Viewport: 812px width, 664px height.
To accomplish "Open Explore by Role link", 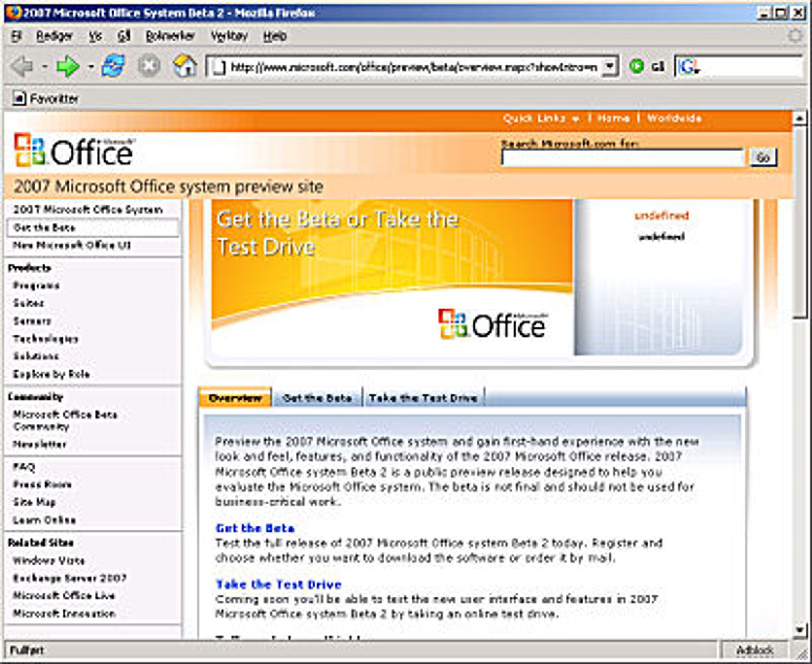I will 51,374.
